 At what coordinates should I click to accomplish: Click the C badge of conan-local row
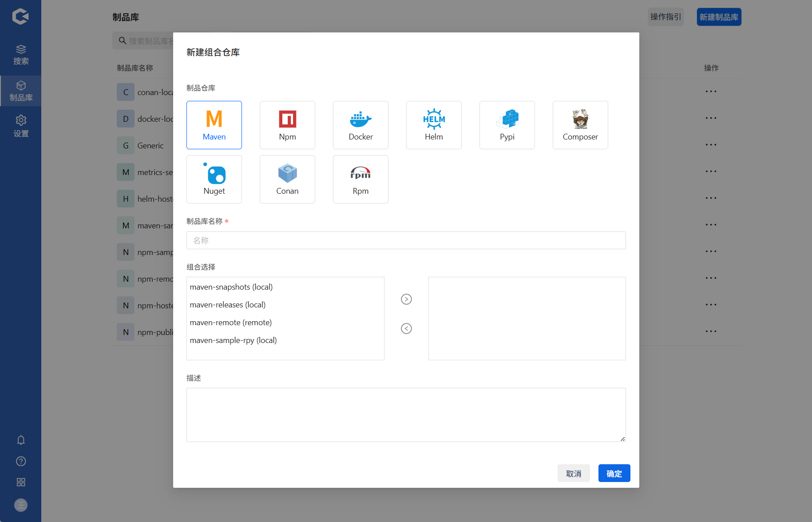coord(126,92)
